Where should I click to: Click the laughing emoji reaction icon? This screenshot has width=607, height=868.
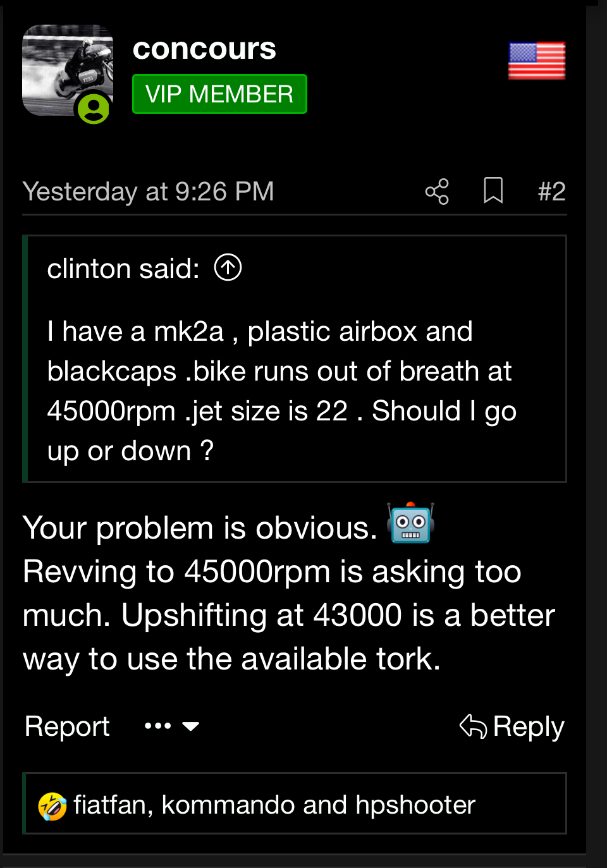(x=52, y=806)
